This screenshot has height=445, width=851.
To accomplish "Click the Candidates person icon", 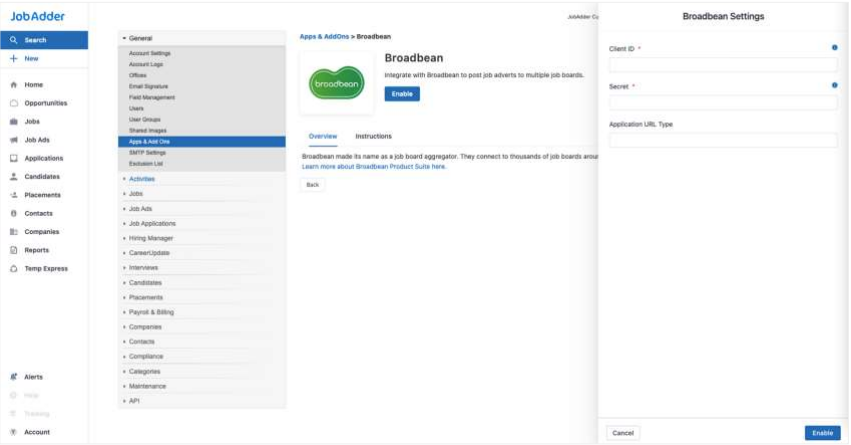I will click(x=14, y=176).
